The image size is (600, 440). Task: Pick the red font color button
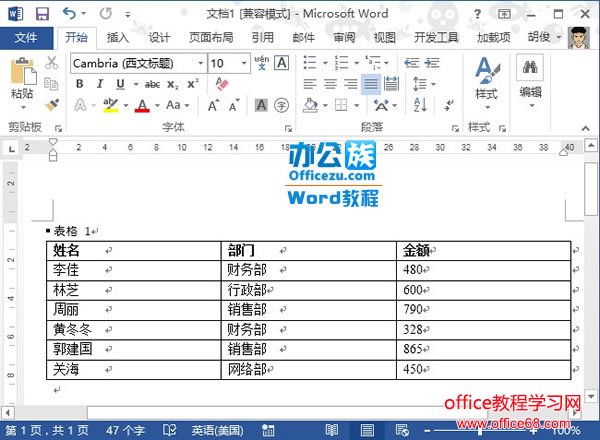coord(142,105)
